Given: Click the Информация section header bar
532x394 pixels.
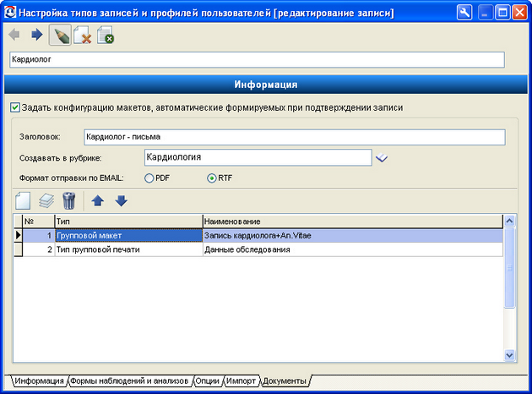Looking at the screenshot, I should click(266, 85).
